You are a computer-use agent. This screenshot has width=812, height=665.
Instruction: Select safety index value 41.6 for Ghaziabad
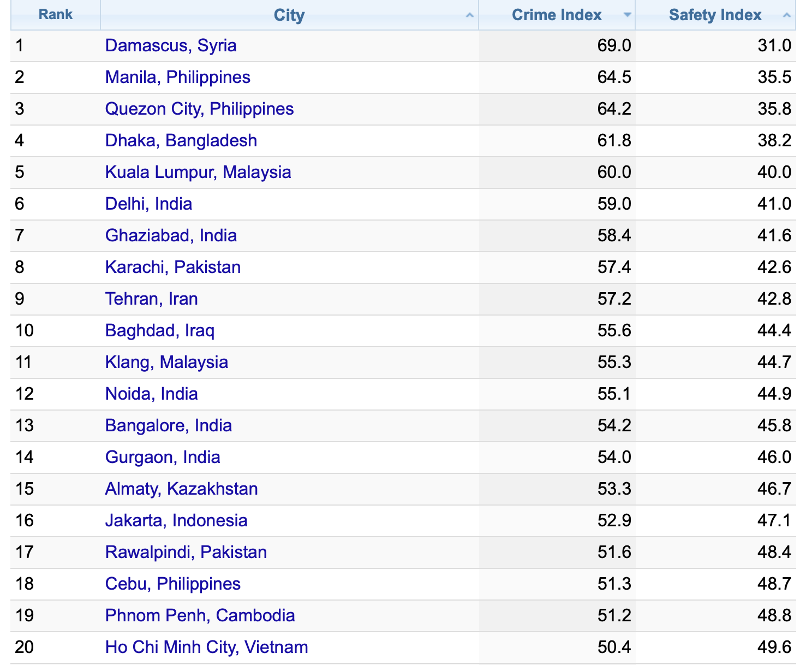pos(774,235)
